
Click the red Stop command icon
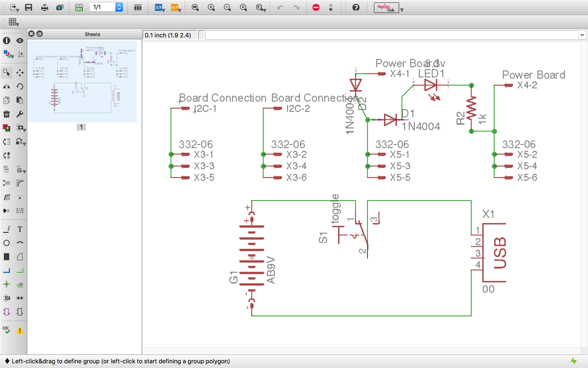tap(316, 7)
